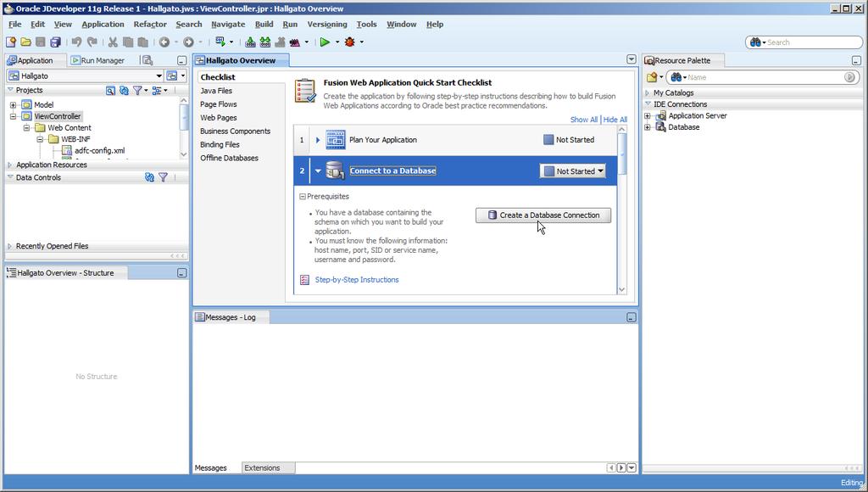Screen dimensions: 868x492
Task: Open the Not Started status dropdown for step 2
Action: [572, 171]
